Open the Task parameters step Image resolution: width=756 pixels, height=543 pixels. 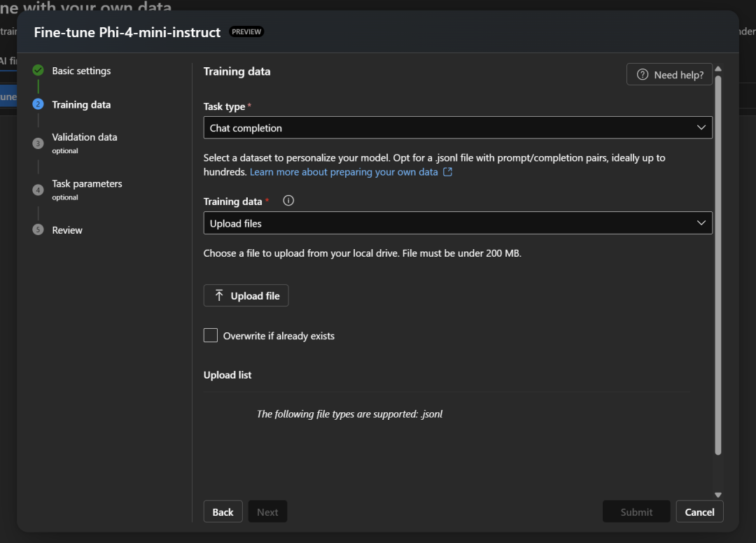point(87,183)
